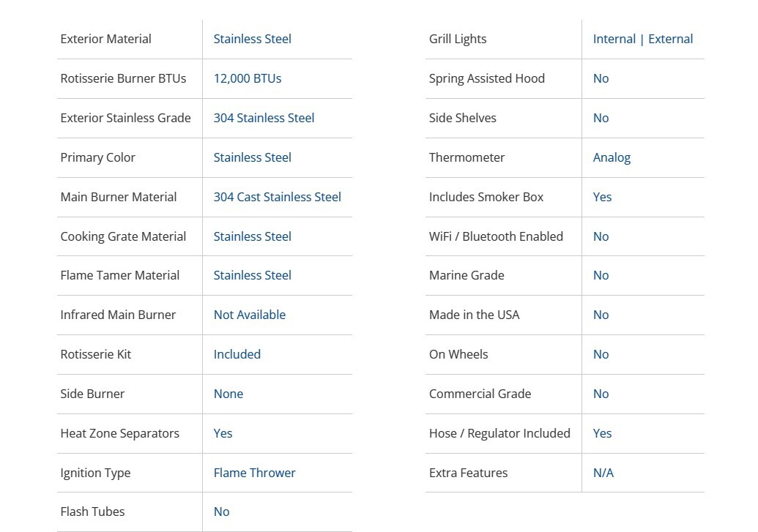
Task: Click the Yes value for Includes Smoker Box
Action: (x=602, y=197)
